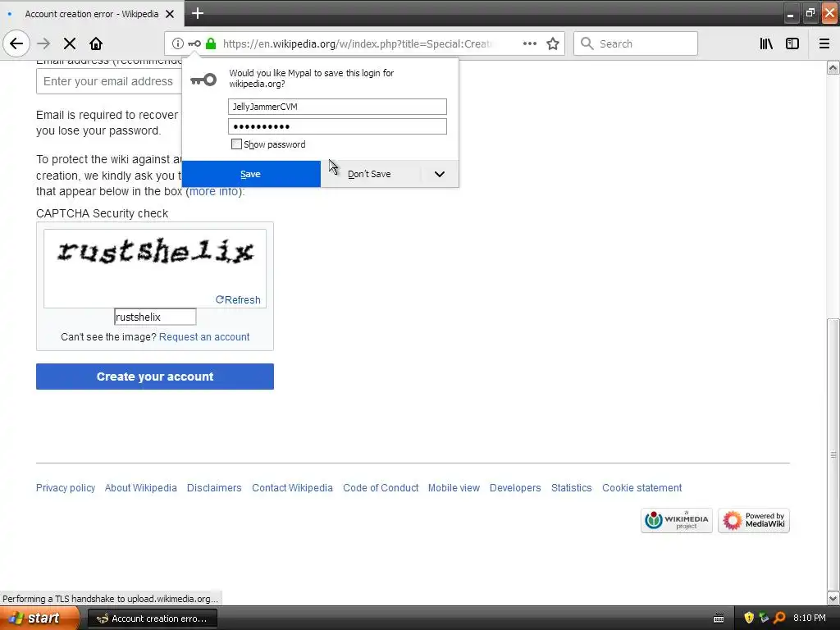Viewport: 840px width, 630px height.
Task: Stop page loading with the X button
Action: tap(70, 43)
